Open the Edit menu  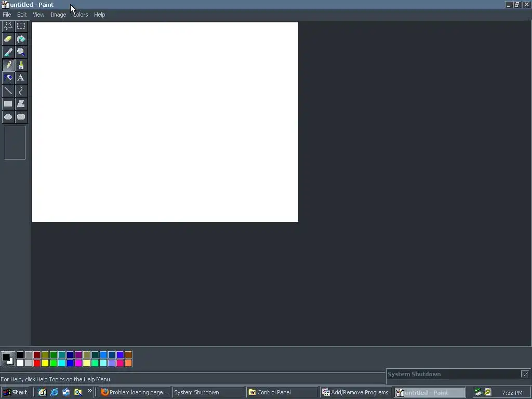(22, 15)
